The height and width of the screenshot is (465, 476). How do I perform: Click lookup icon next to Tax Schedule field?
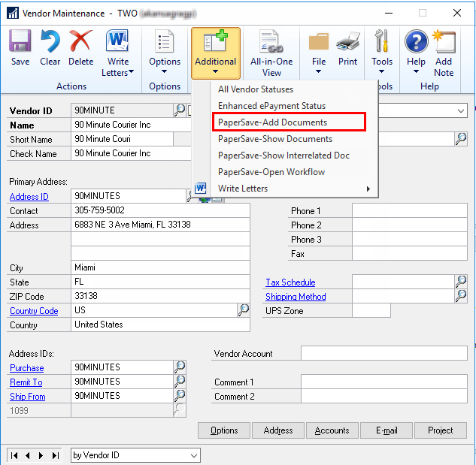[460, 282]
